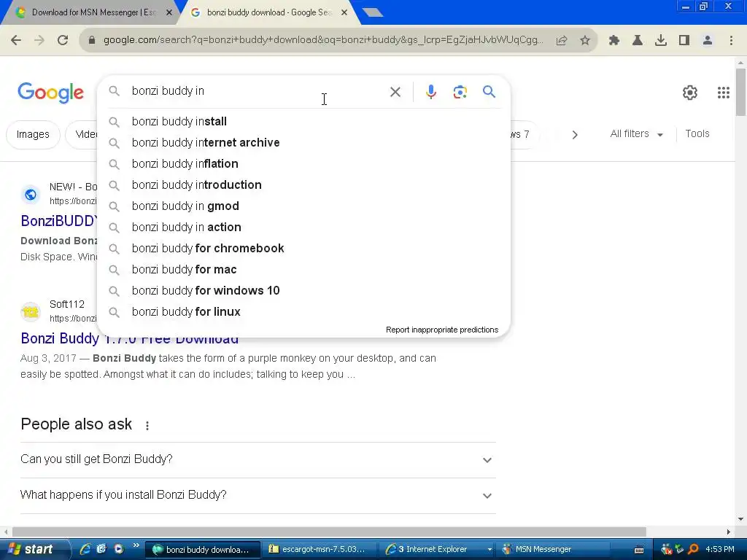The width and height of the screenshot is (747, 560).
Task: Open the Google apps grid
Action: pos(723,93)
